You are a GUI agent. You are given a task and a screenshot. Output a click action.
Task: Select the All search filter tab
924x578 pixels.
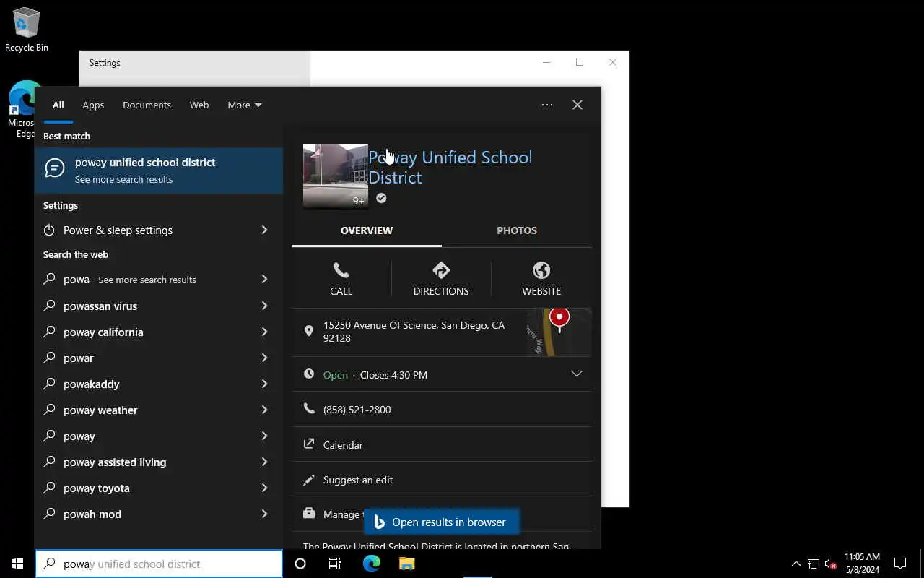(x=58, y=105)
